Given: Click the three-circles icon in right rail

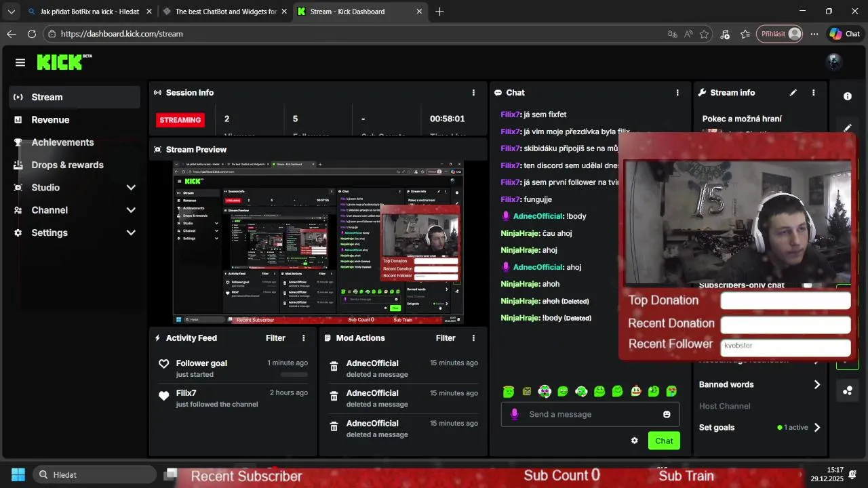Looking at the screenshot, I should point(847,390).
